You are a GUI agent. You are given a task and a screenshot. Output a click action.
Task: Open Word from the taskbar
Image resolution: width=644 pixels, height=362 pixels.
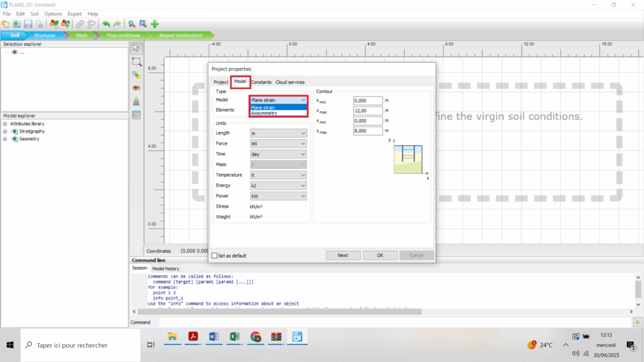pyautogui.click(x=214, y=337)
